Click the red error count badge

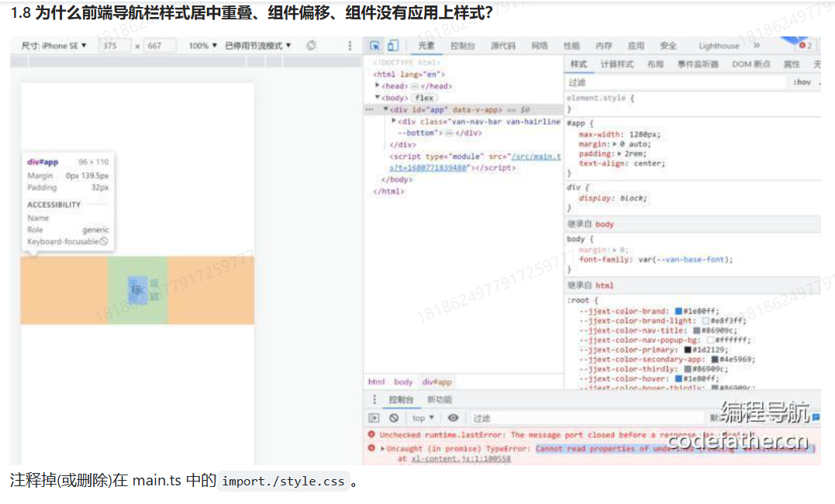(806, 46)
